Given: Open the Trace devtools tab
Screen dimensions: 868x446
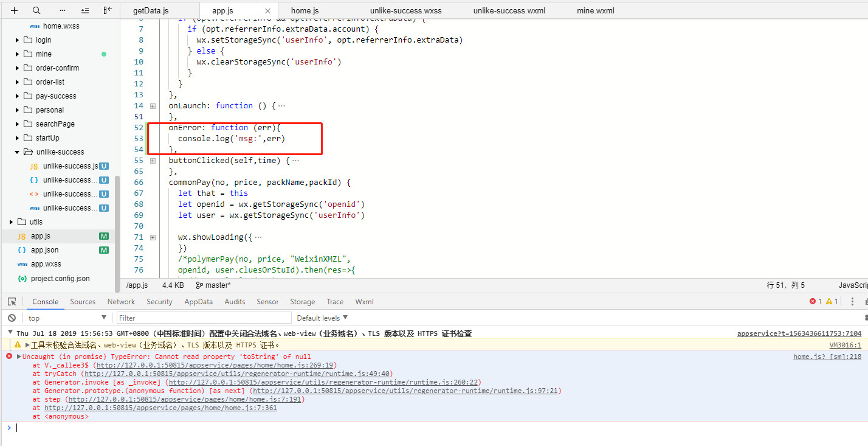Looking at the screenshot, I should point(335,301).
